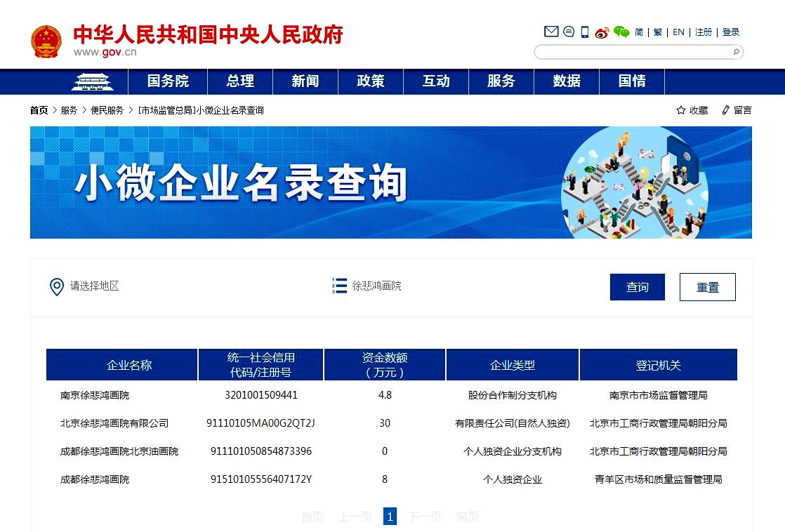Screen dimensions: 785x532
Task: Click the 企业类型 column header
Action: coord(512,365)
